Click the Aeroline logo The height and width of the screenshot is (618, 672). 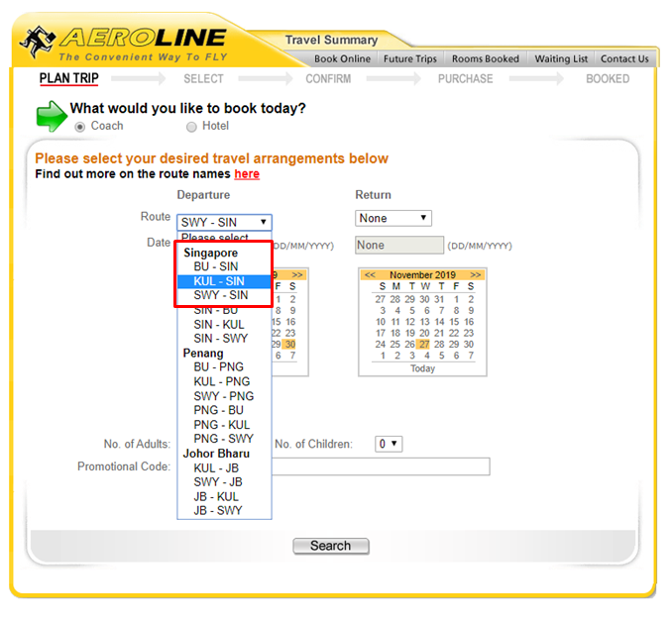(x=124, y=44)
